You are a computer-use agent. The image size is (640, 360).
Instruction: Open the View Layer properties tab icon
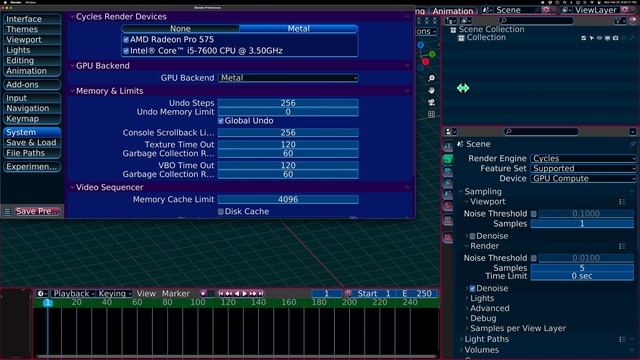[x=448, y=183]
